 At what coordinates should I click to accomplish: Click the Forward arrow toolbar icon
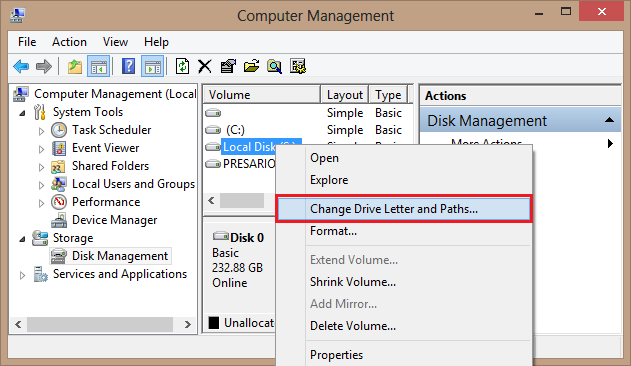point(44,66)
